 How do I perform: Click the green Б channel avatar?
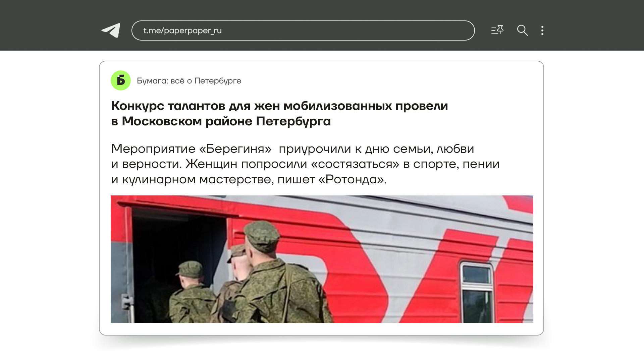(x=121, y=80)
